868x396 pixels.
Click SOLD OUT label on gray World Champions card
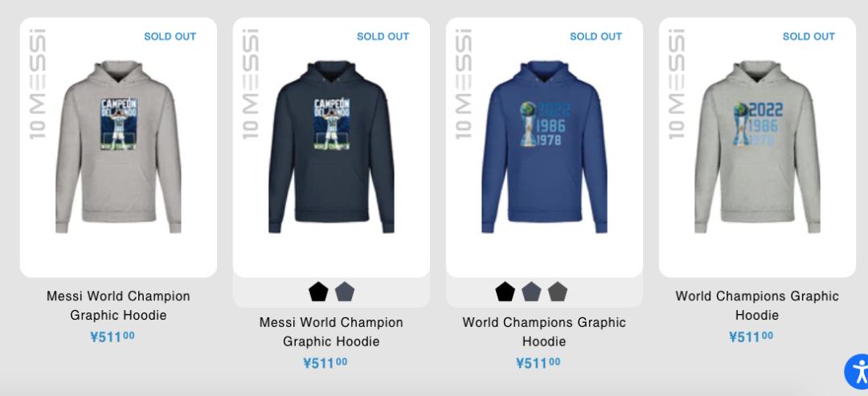click(x=809, y=36)
